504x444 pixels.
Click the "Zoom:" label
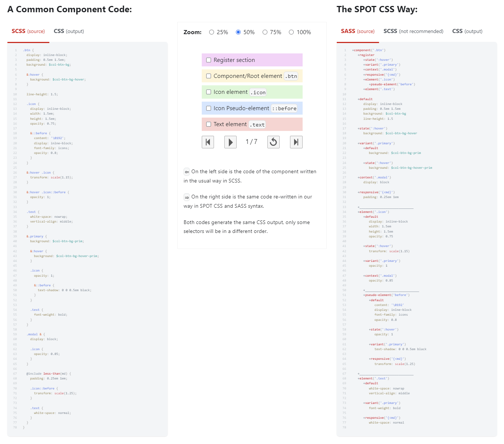tap(192, 32)
